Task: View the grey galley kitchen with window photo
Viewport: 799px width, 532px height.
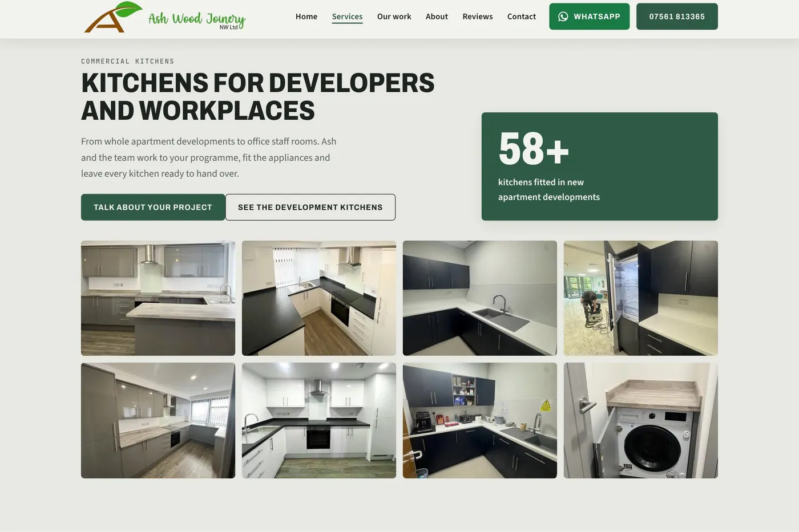Action: tap(158, 420)
